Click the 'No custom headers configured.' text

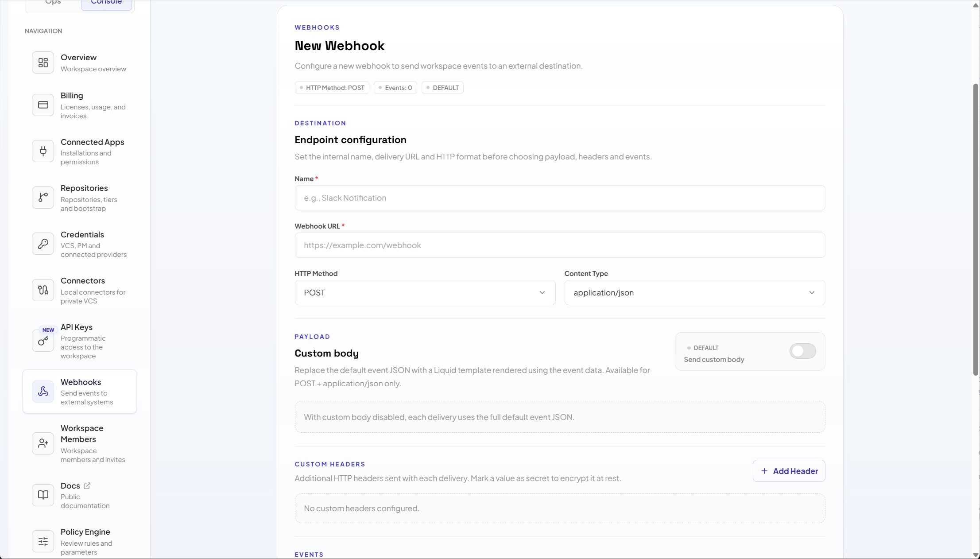point(361,509)
